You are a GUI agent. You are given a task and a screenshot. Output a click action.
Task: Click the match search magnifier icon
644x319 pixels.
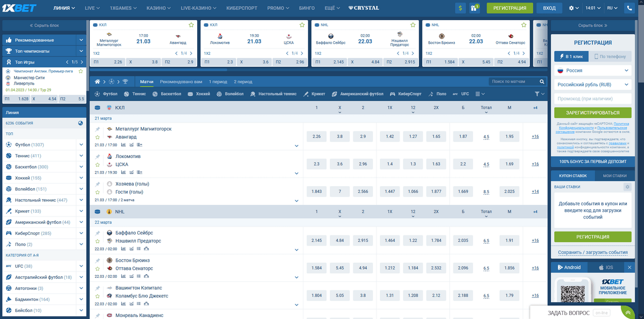click(542, 82)
